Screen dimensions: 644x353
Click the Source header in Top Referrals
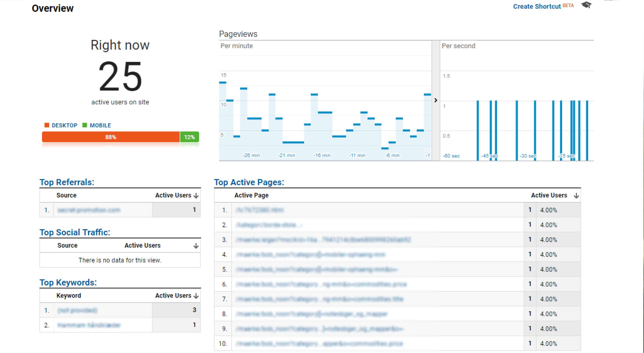[x=66, y=195]
